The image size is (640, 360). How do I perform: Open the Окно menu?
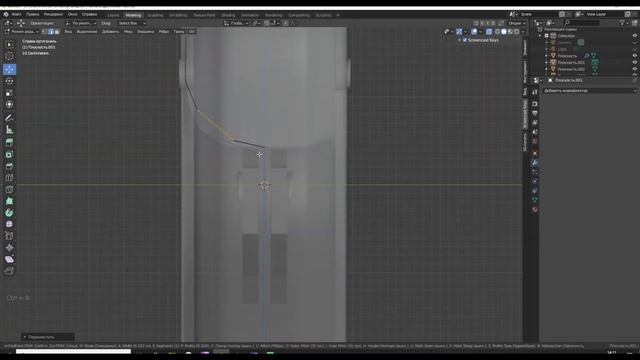(72, 14)
